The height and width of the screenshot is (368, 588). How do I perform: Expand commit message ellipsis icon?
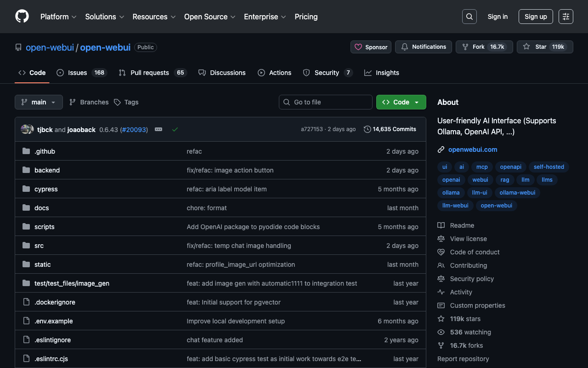pos(158,130)
